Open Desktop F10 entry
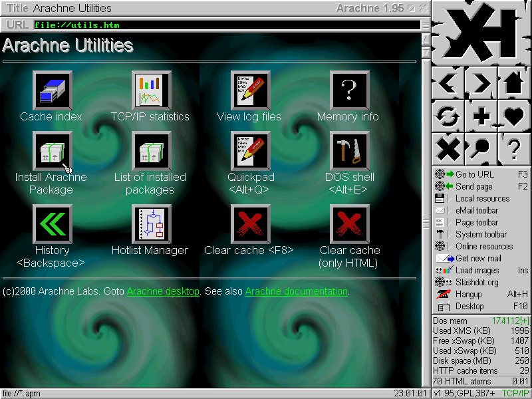The image size is (532, 399). coord(481,307)
